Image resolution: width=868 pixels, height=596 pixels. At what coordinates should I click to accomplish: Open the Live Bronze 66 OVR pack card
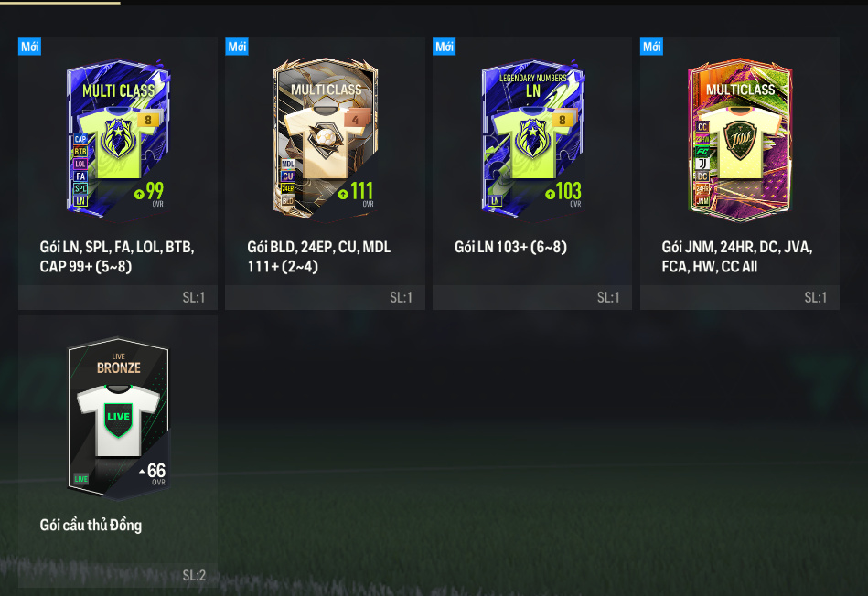(x=118, y=418)
